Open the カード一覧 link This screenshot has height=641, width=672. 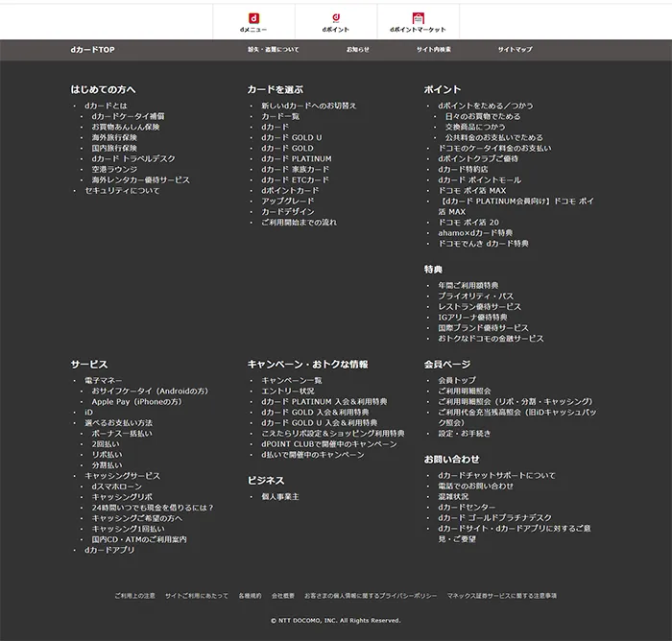pyautogui.click(x=280, y=116)
